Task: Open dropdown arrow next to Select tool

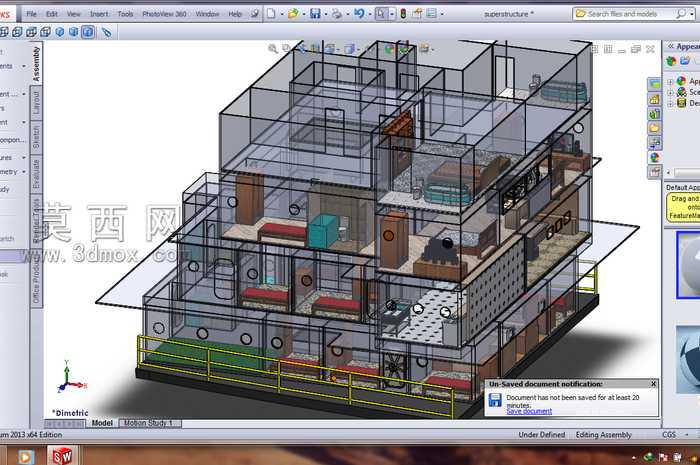Action: tap(392, 14)
